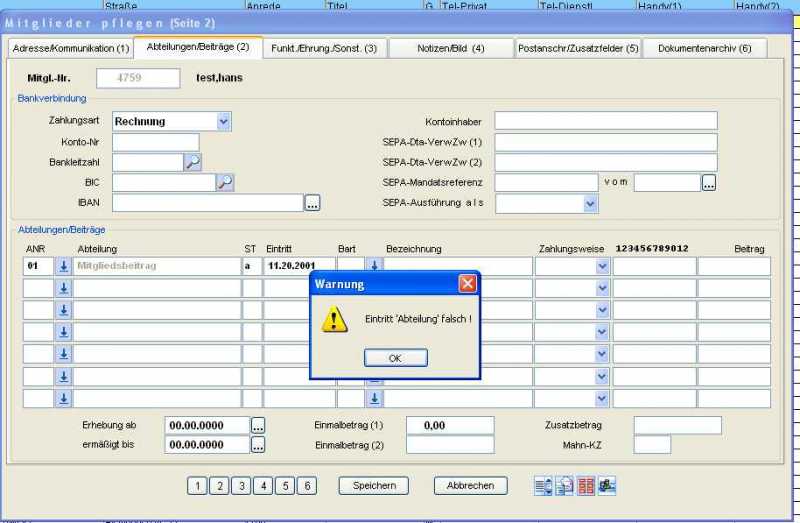Click the Speichern button
This screenshot has height=523, width=800.
click(374, 485)
